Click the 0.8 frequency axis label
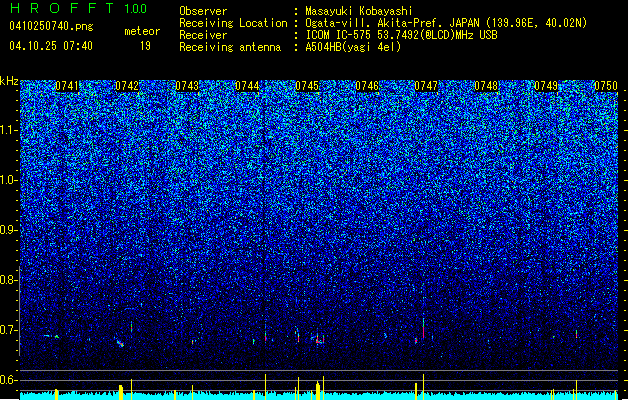The image size is (629, 400). pos(8,280)
